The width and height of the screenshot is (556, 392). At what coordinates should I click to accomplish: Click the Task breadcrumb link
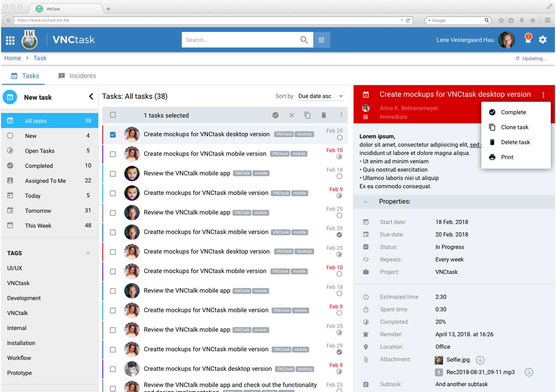(40, 58)
